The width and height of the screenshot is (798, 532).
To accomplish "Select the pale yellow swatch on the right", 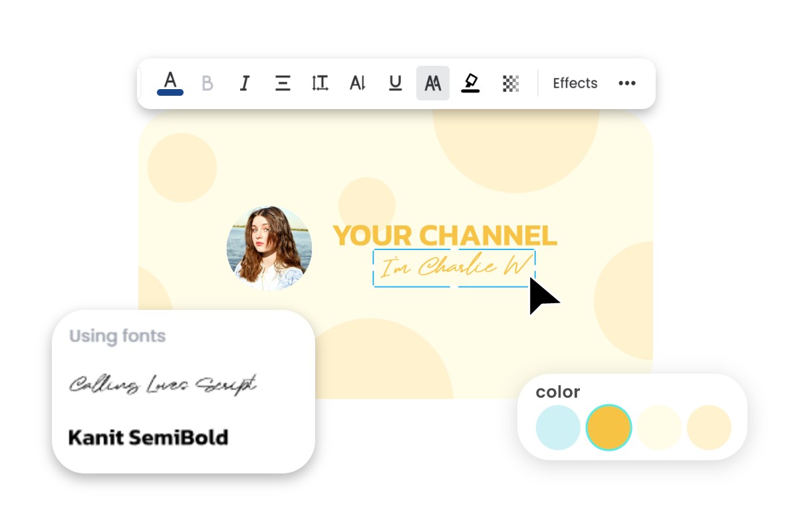I will (x=709, y=428).
